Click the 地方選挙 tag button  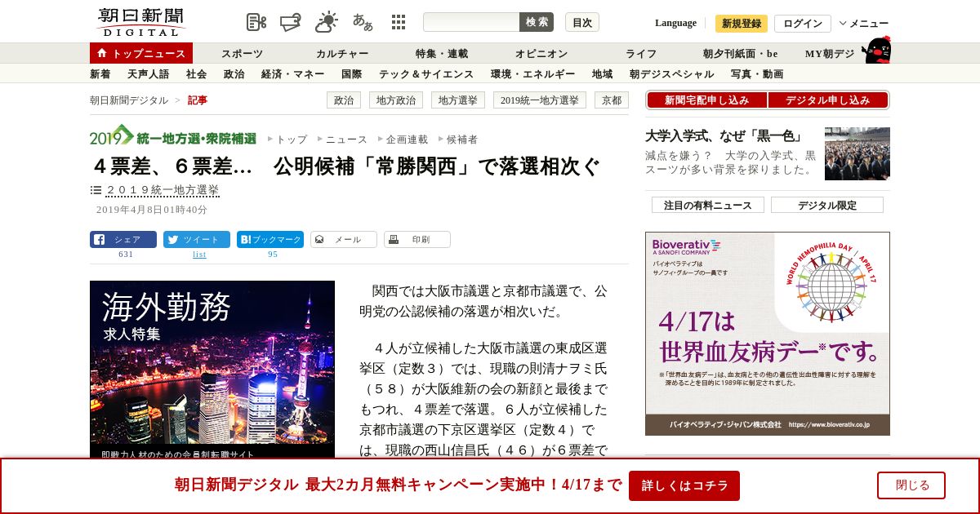[458, 100]
